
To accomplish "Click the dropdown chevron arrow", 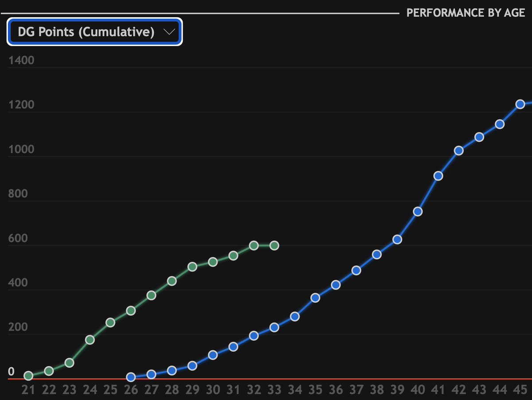I will pyautogui.click(x=169, y=32).
